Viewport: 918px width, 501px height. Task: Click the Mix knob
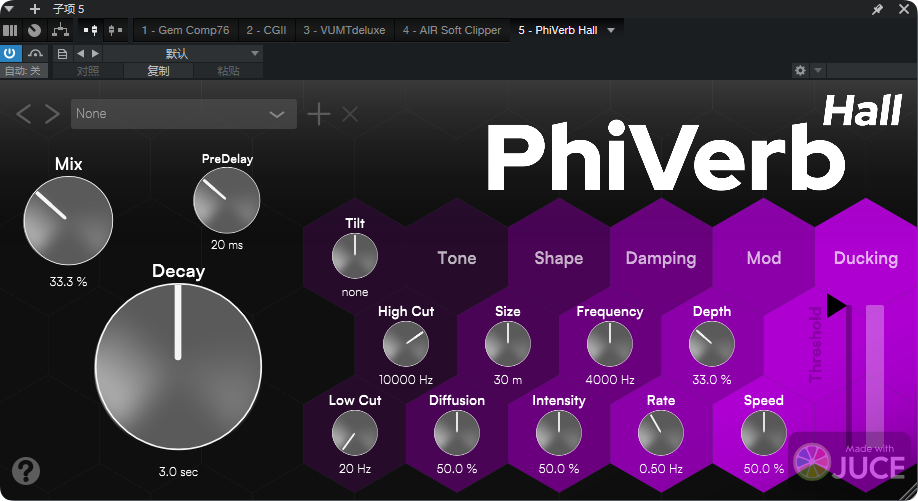68,221
